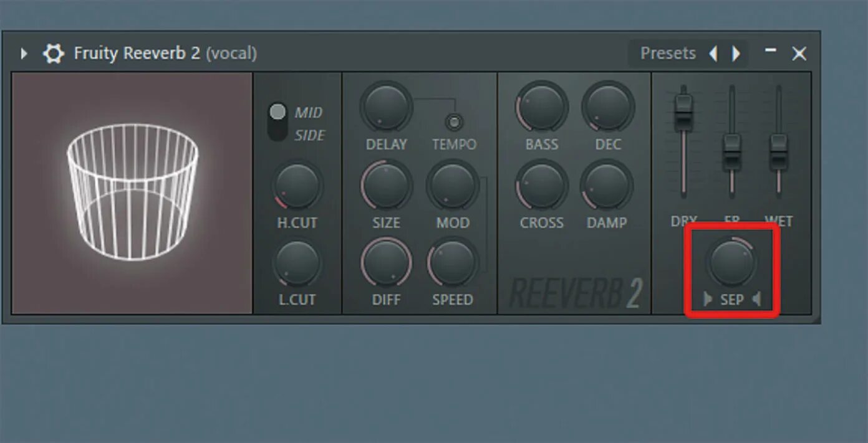Click the L.CUT knob
Viewport: 868px width, 443px height.
pos(297,262)
